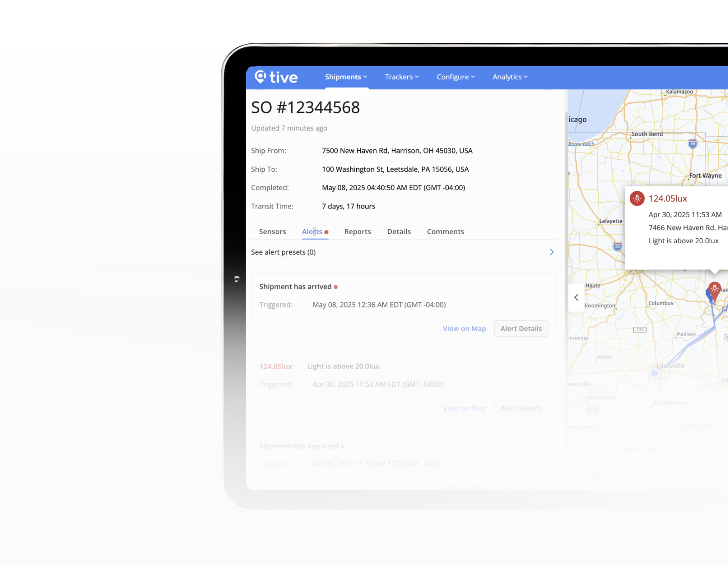This screenshot has width=728, height=566.
Task: Click the Completed date value
Action: click(394, 188)
